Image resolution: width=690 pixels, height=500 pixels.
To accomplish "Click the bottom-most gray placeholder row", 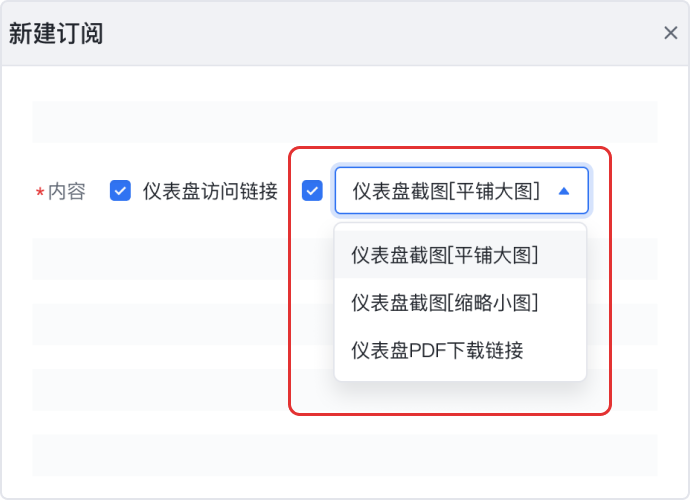I will click(x=344, y=455).
